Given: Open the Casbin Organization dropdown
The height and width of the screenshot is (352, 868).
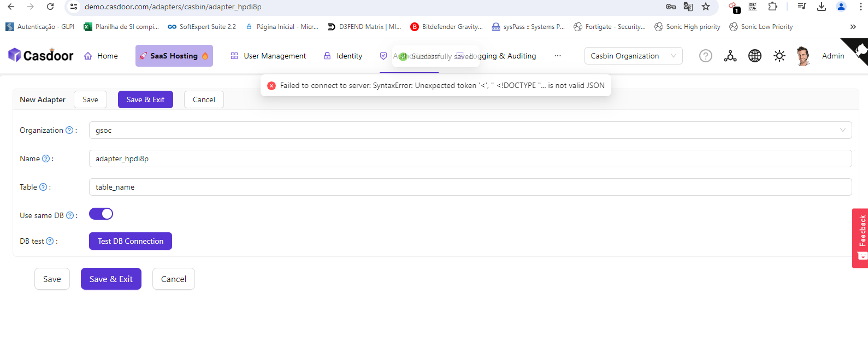Looking at the screenshot, I should tap(634, 56).
